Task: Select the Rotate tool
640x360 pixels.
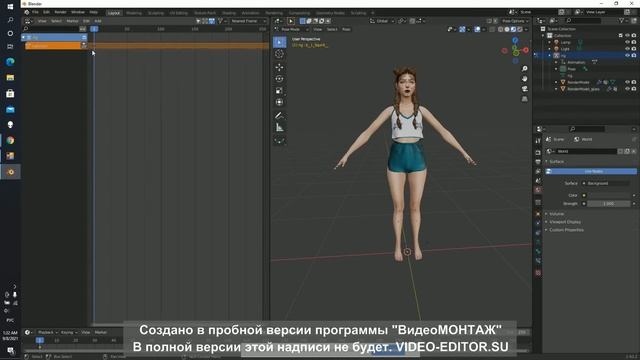Action: [280, 79]
